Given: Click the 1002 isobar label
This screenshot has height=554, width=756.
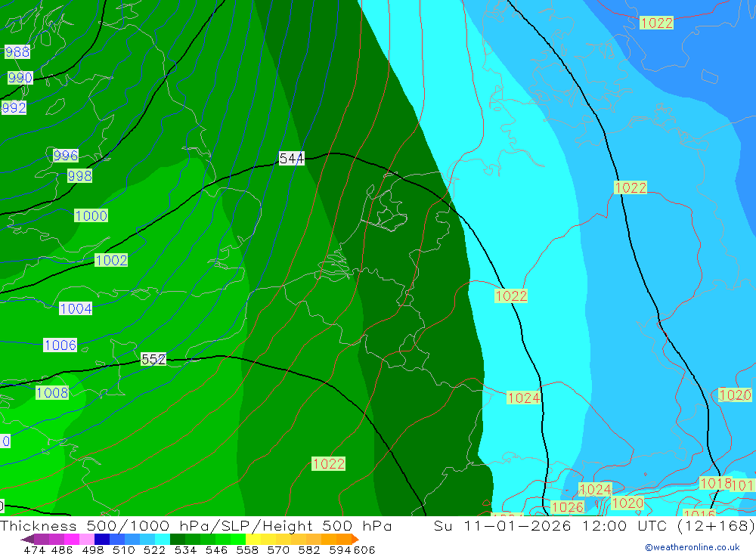Looking at the screenshot, I should click(111, 260).
